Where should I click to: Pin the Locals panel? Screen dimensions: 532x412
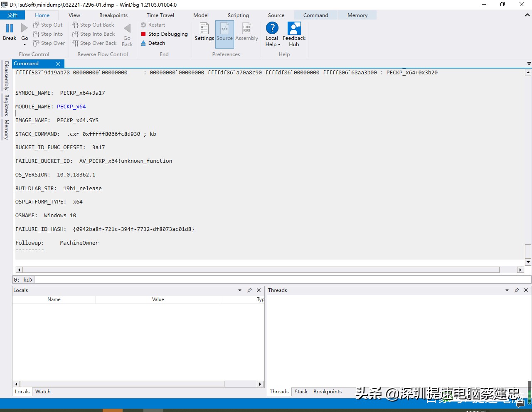249,290
